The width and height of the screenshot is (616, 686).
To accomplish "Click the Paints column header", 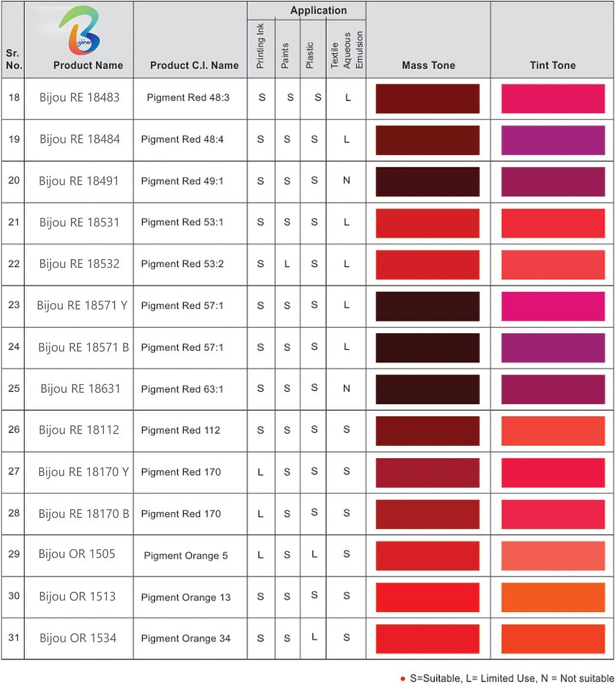I will tap(285, 55).
